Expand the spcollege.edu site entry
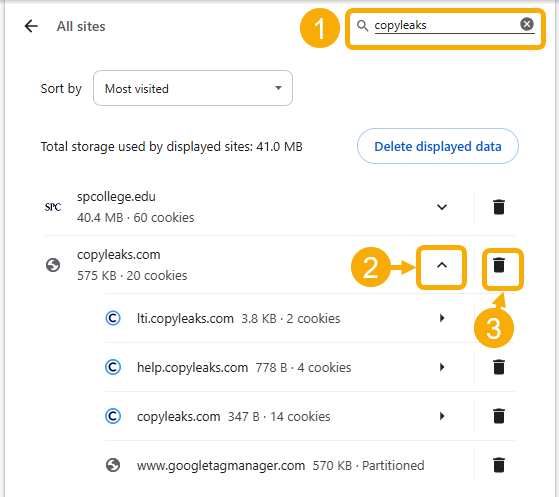This screenshot has height=497, width=559. (x=442, y=207)
